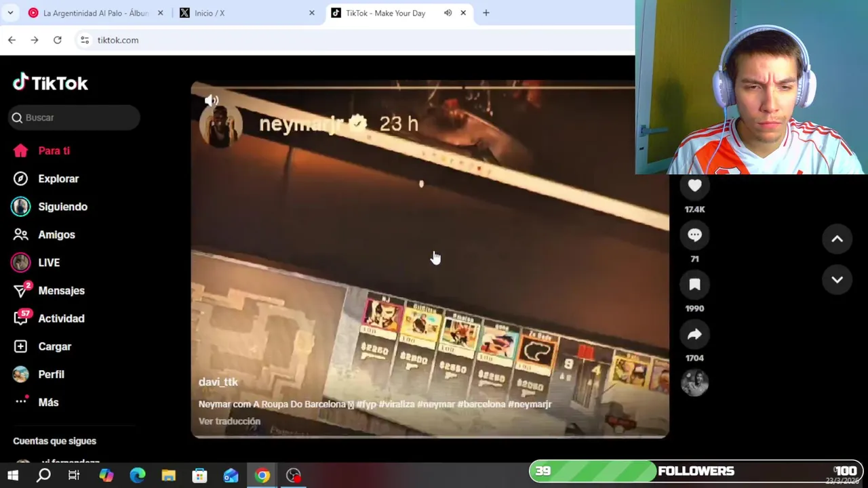Save video with bookmark icon

pos(694,285)
